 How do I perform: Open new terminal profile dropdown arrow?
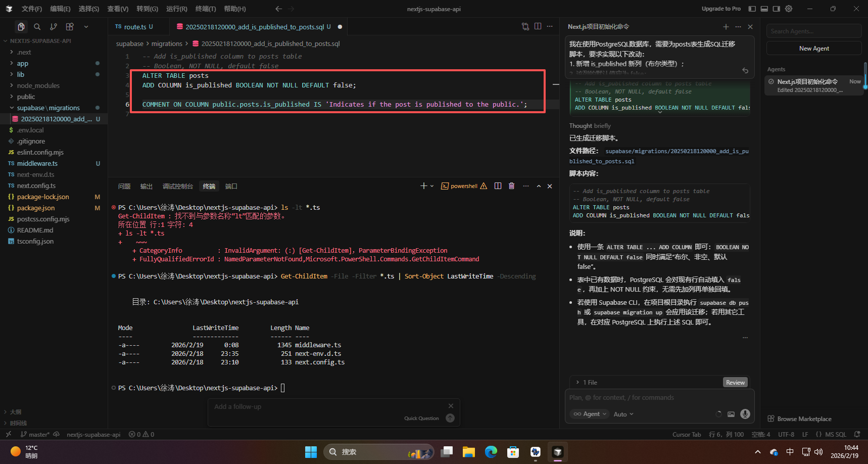point(432,186)
